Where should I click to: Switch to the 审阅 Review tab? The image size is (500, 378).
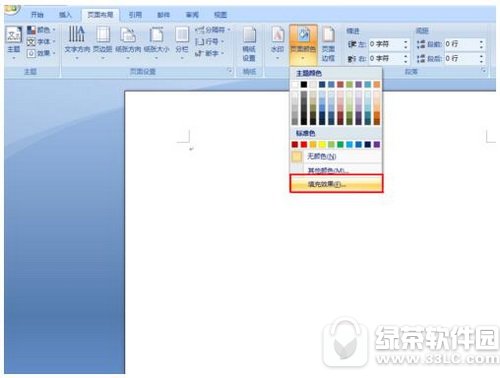192,15
